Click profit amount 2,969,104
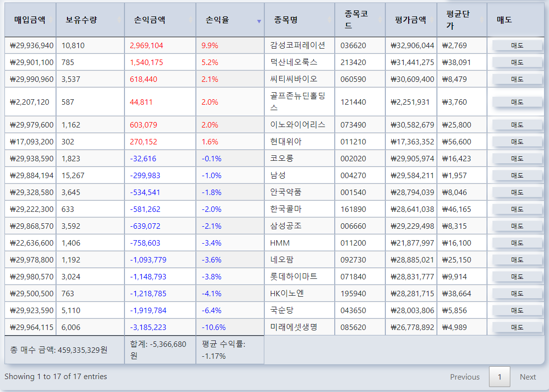Viewport: 549px width, 392px height. point(146,46)
